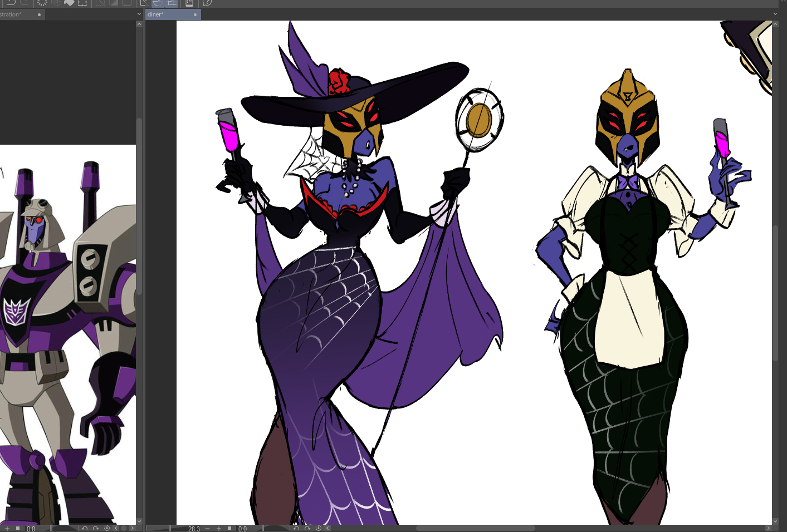
Task: Click the zoom slider left of 28.3
Action: coord(158,528)
